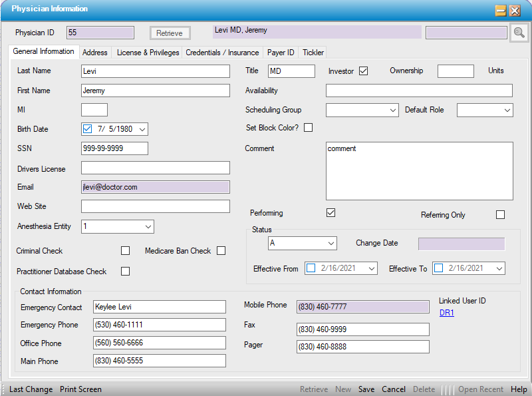The image size is (532, 396).
Task: Open the DR1 linked user link
Action: pos(446,313)
